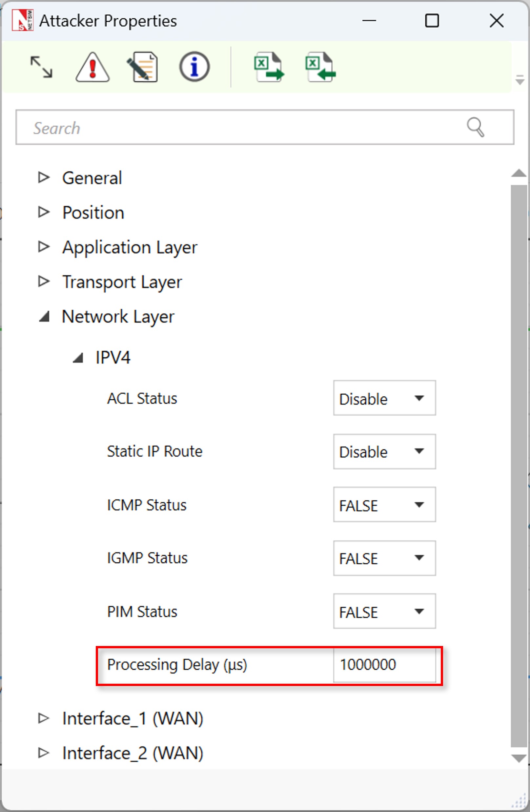
Task: Click the toolbar overflow arrow at right
Action: [520, 80]
